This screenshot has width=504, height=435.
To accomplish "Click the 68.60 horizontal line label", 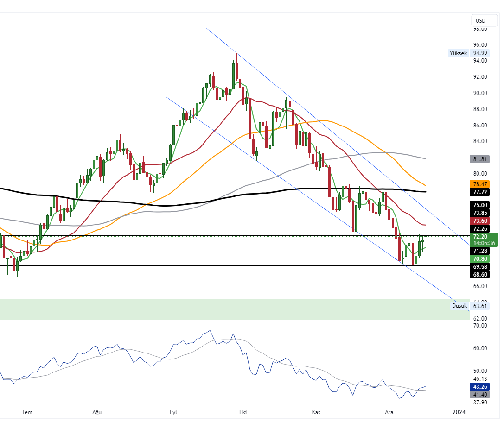I will 479,275.
